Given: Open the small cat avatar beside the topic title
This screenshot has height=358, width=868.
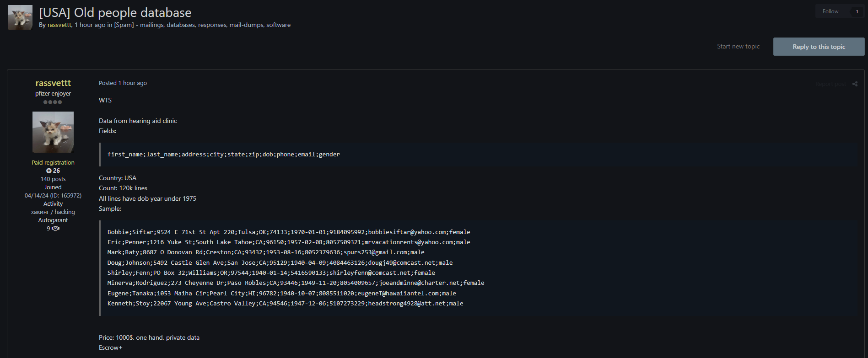Looking at the screenshot, I should point(20,17).
